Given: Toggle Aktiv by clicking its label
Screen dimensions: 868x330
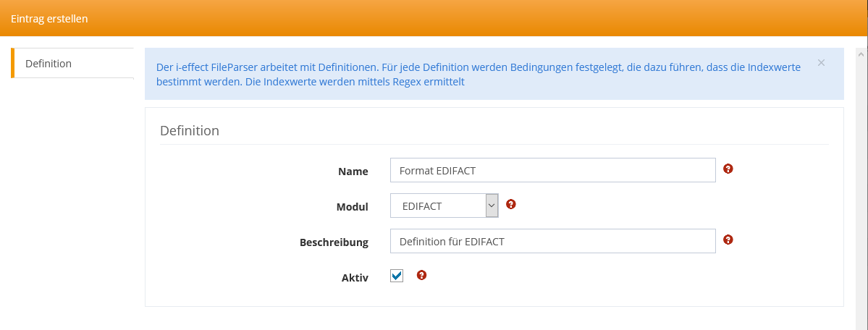Looking at the screenshot, I should pyautogui.click(x=355, y=278).
